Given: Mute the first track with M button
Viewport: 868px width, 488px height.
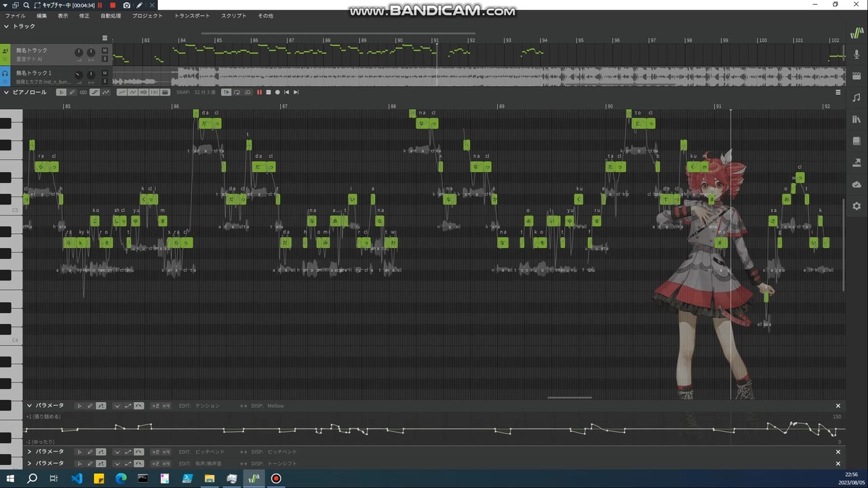Looking at the screenshot, I should click(x=105, y=50).
